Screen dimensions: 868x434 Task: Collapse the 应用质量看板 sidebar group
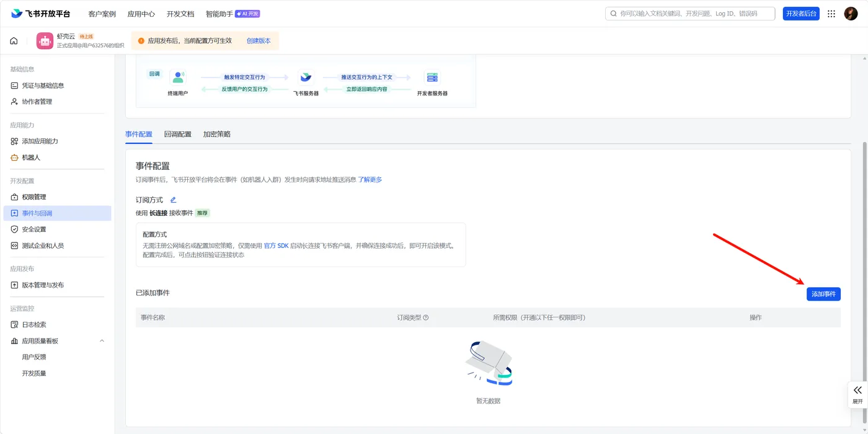click(x=102, y=341)
